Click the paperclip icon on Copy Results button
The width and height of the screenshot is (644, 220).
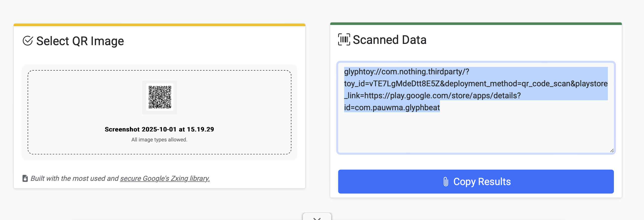pos(446,182)
